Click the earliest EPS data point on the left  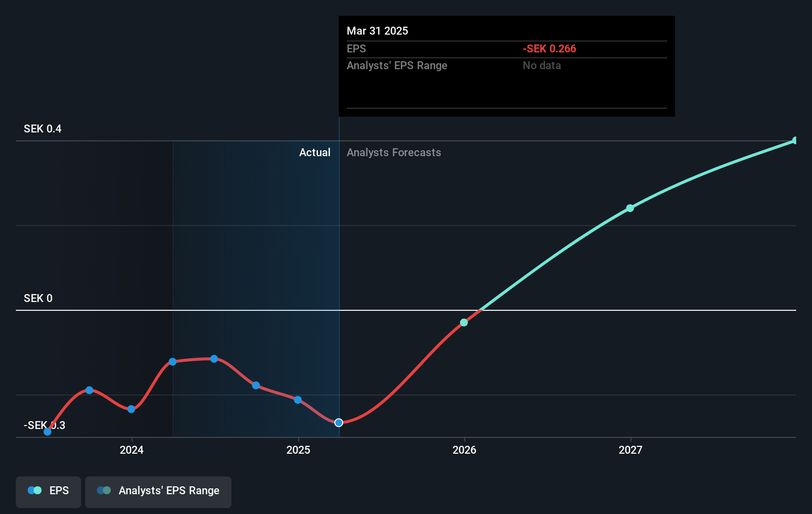click(47, 431)
